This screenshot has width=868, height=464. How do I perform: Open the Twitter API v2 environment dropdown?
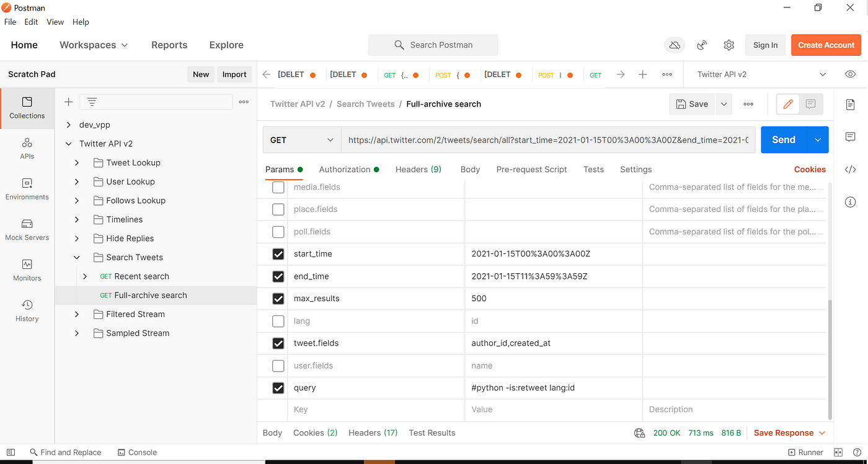[x=761, y=74]
